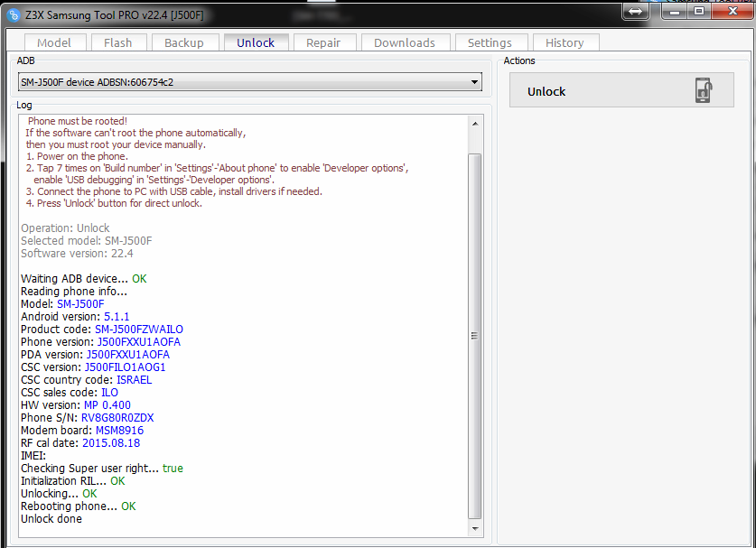
Task: Select the Unlock tab
Action: coord(256,42)
